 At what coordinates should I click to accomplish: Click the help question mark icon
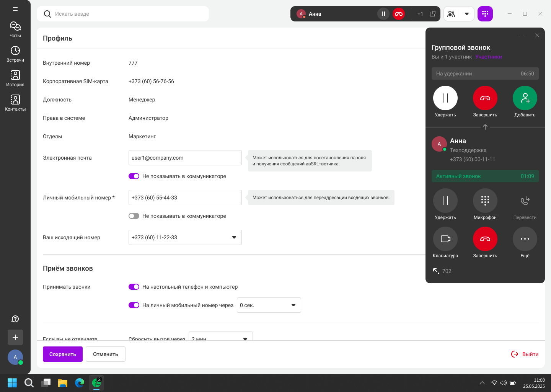(x=15, y=319)
